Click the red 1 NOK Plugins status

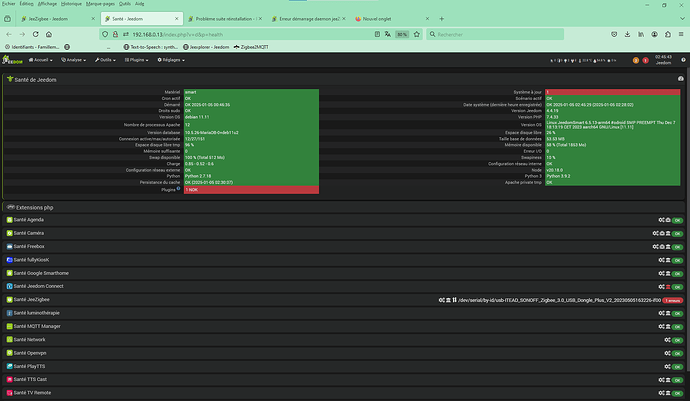pyautogui.click(x=251, y=190)
